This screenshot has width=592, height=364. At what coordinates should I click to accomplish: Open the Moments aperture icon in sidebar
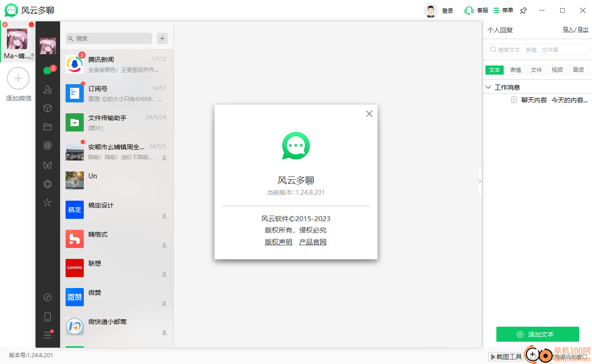[47, 146]
